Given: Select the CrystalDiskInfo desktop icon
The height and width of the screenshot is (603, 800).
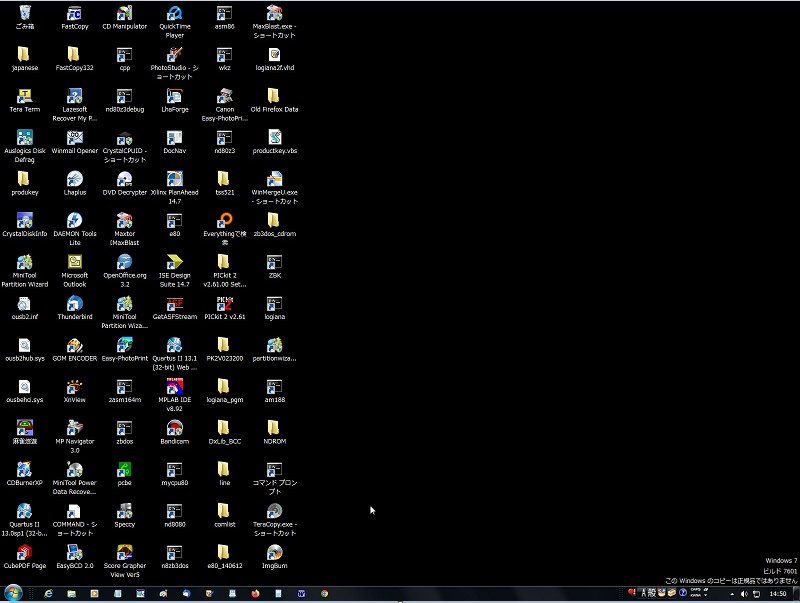Looking at the screenshot, I should tap(24, 221).
